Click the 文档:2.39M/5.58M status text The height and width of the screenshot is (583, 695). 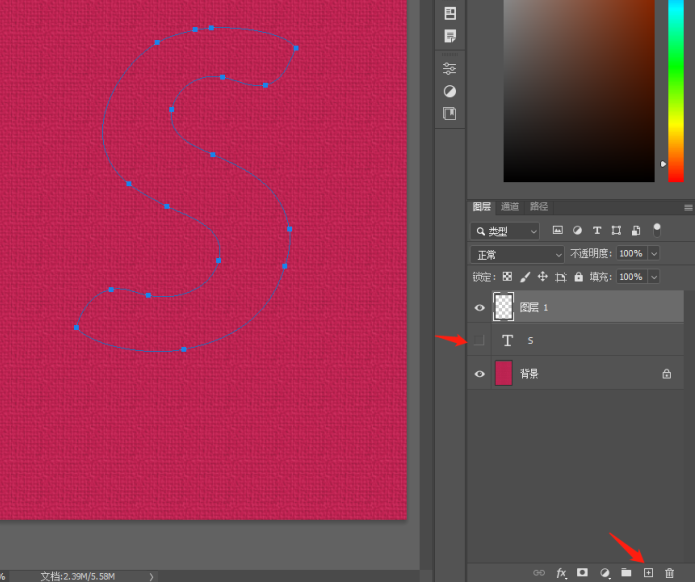click(x=78, y=576)
